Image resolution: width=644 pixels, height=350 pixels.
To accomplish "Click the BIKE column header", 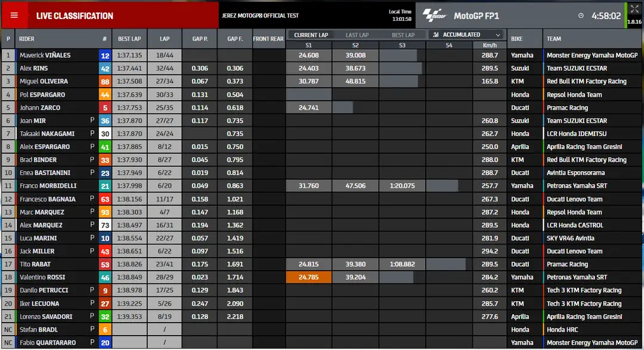I will [516, 39].
